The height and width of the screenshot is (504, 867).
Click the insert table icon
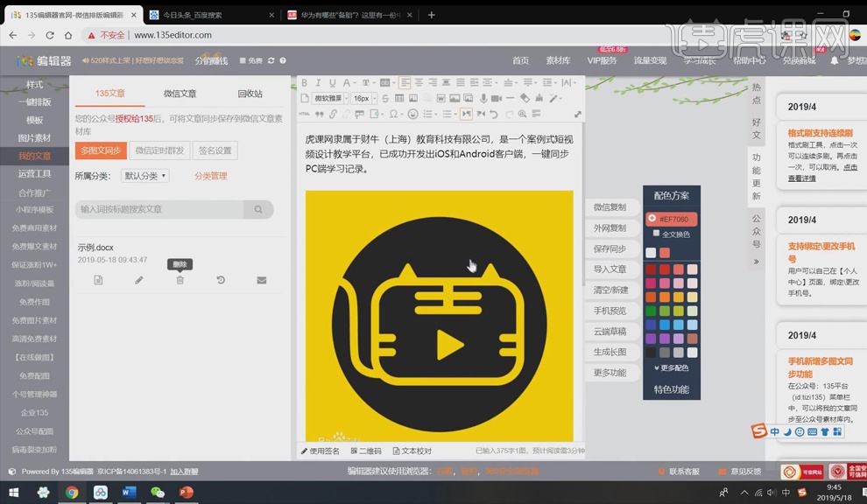399,98
